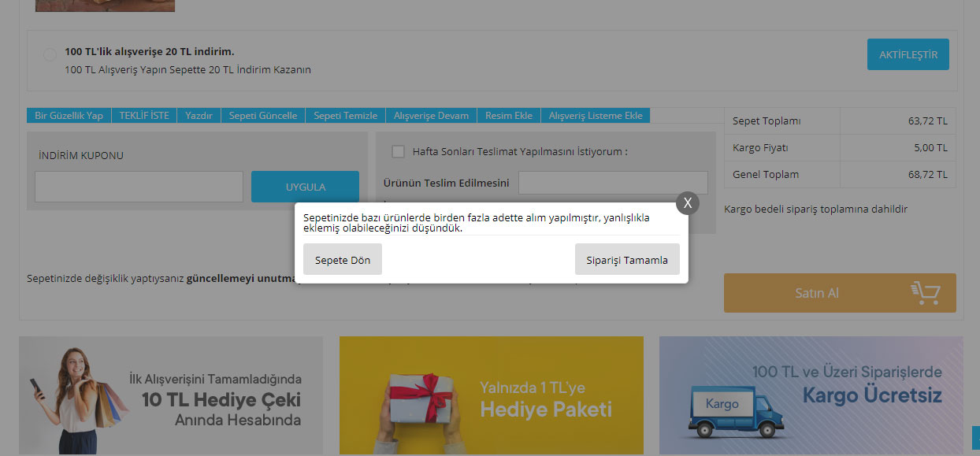Click the 100 TL'lik alışverişe 20 TL indirim heading
This screenshot has width=980, height=456.
(150, 51)
